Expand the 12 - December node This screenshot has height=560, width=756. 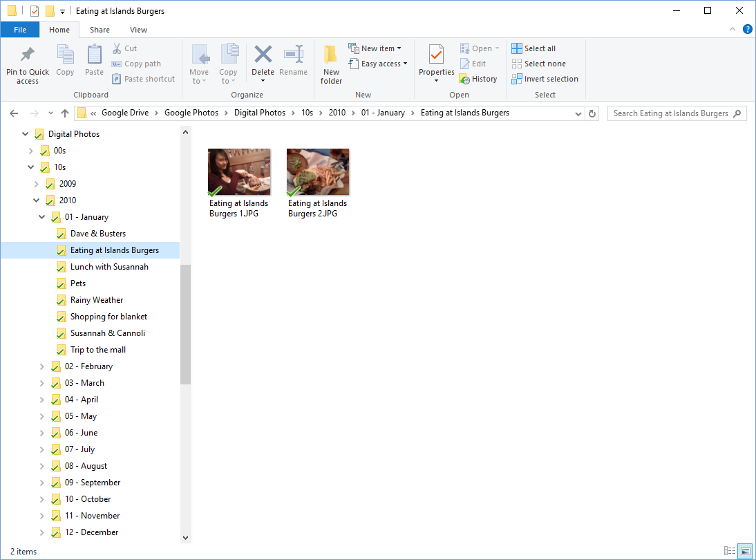coord(42,532)
